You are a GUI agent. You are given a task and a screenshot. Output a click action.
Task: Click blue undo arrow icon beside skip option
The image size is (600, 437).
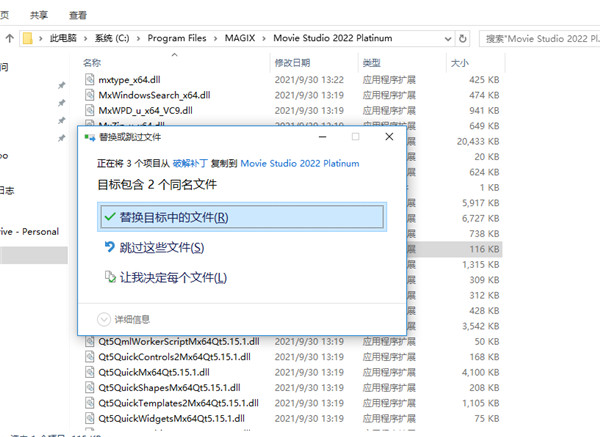[110, 247]
